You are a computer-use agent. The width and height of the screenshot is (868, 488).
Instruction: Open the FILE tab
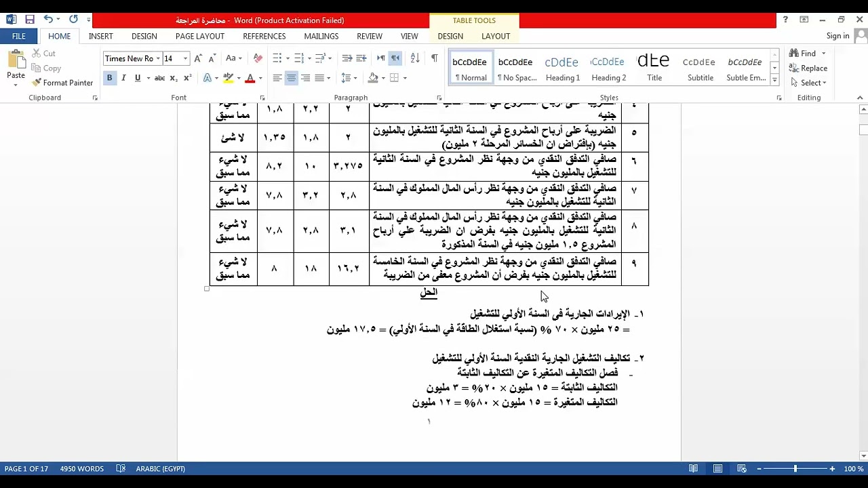tap(19, 36)
